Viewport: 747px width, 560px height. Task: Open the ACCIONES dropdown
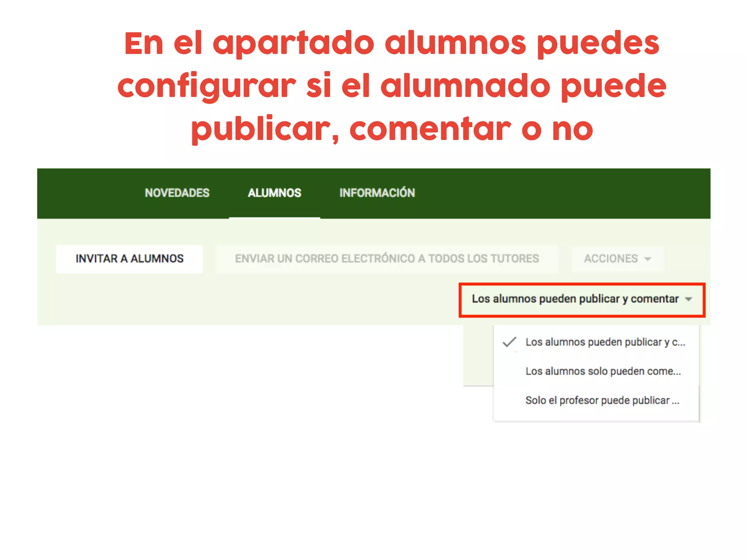618,259
